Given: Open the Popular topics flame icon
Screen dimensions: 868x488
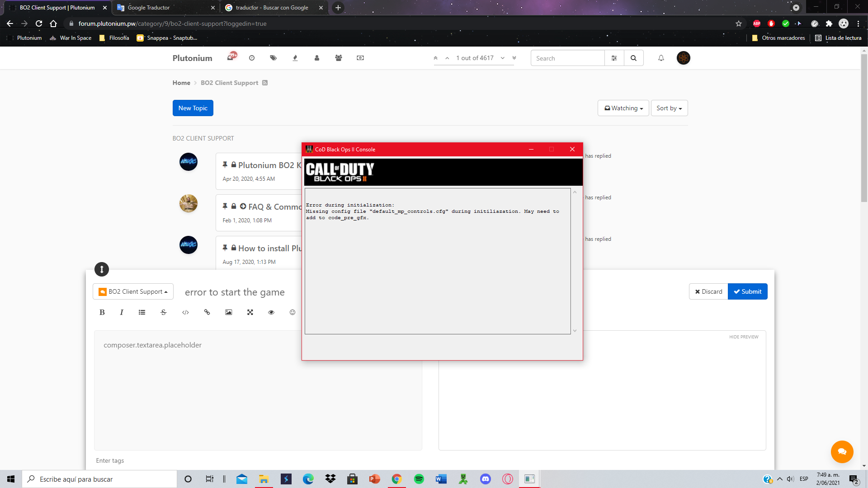Looking at the screenshot, I should click(x=295, y=58).
